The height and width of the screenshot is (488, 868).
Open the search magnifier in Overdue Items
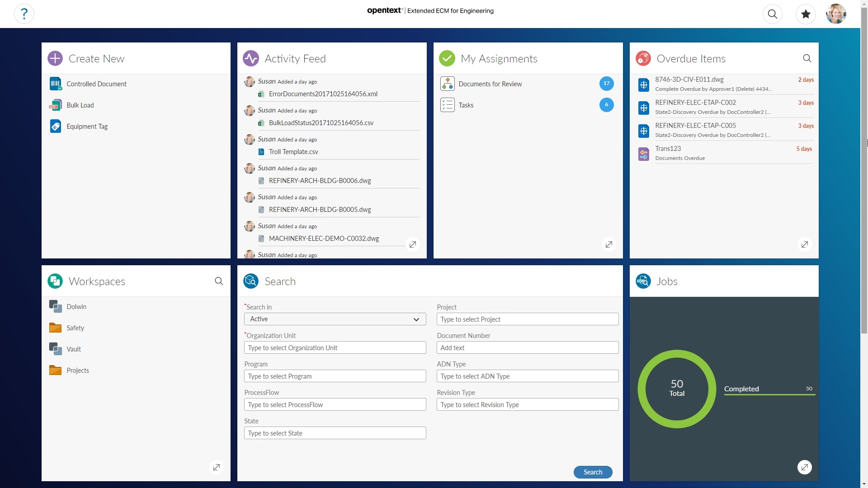tap(807, 58)
